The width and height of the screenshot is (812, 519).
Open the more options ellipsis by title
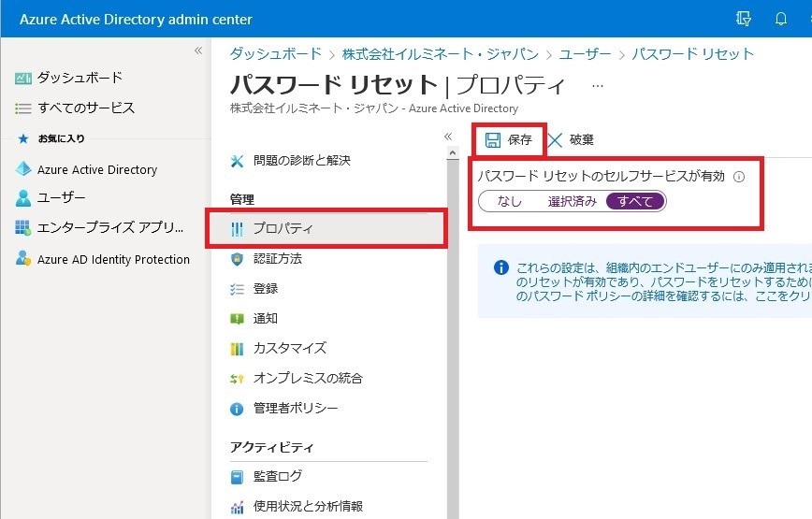coord(598,85)
